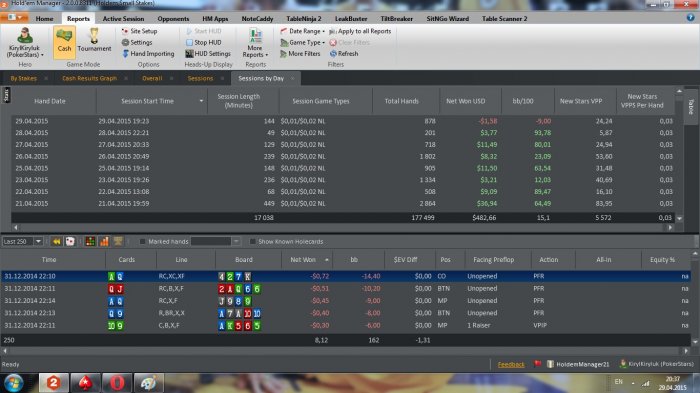
Task: Select Cash game mode
Action: 64,42
